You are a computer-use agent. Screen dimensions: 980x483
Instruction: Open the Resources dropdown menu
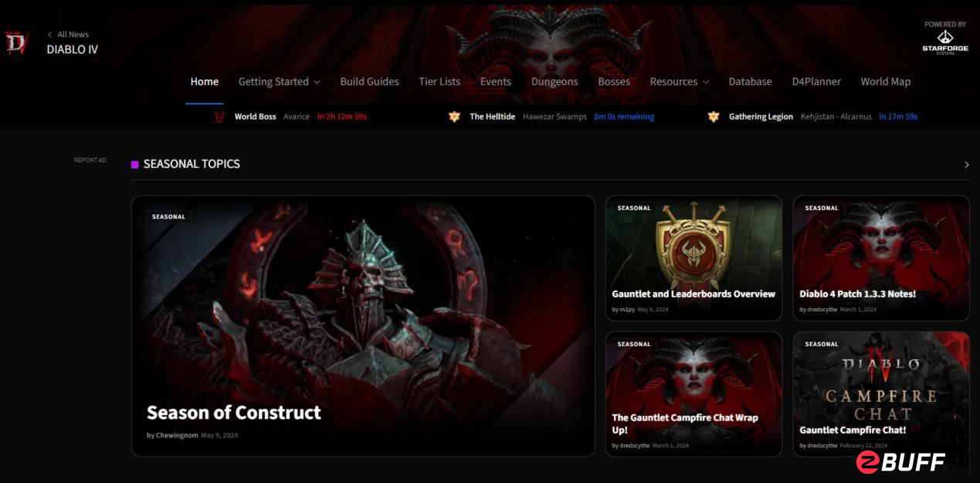680,81
